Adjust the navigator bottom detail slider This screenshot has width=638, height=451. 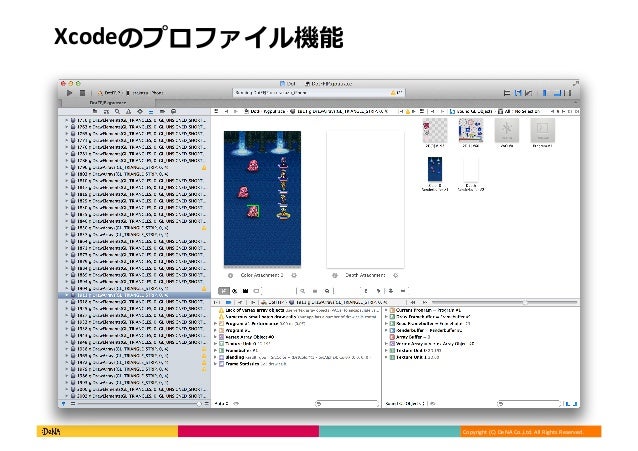[x=140, y=404]
